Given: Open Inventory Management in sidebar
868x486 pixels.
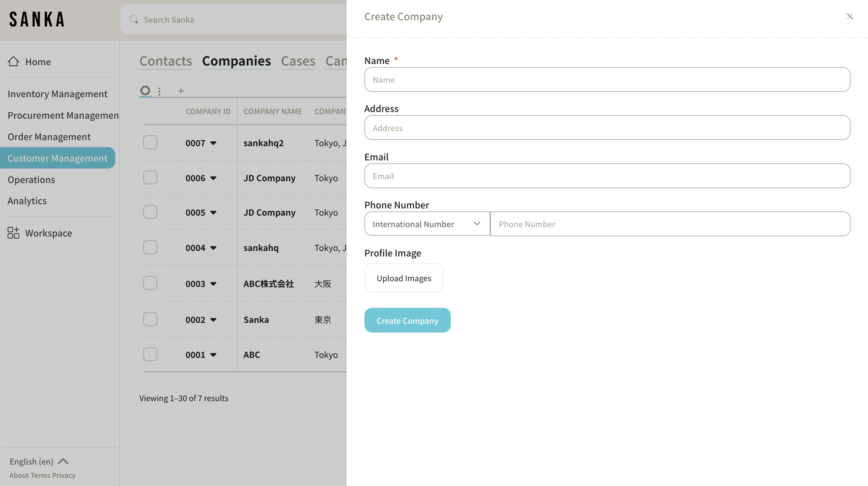Looking at the screenshot, I should tap(57, 94).
